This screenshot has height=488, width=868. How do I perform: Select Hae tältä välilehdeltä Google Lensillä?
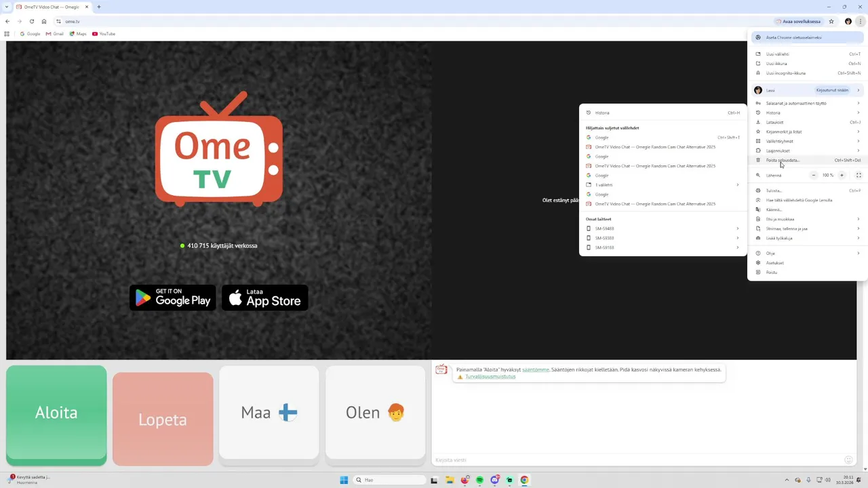807,200
